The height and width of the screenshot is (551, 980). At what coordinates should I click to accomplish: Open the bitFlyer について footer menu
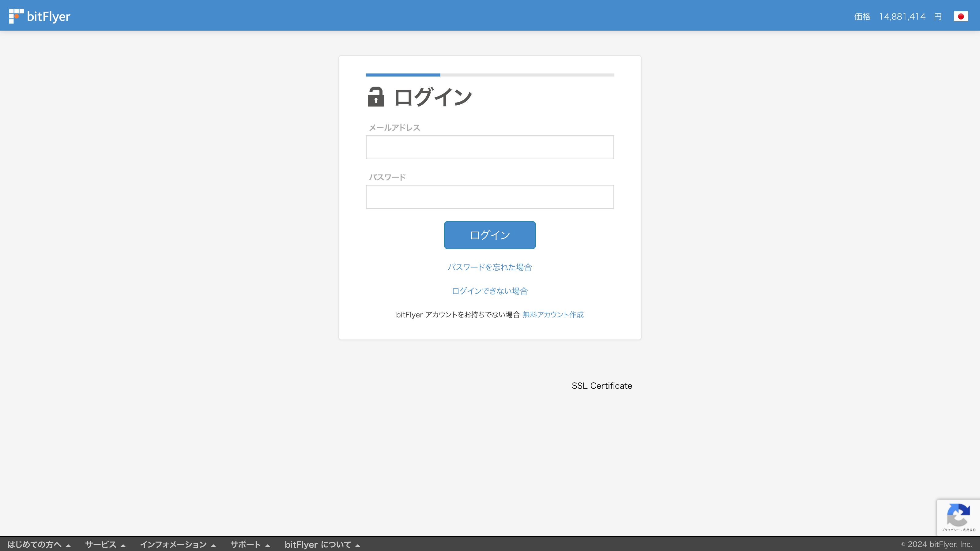(322, 544)
